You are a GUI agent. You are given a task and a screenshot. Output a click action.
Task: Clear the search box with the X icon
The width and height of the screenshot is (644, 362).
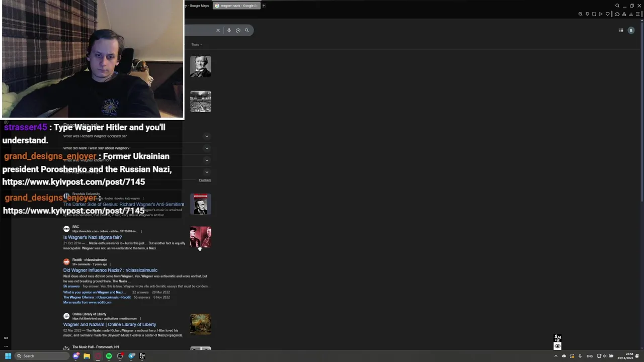click(218, 30)
